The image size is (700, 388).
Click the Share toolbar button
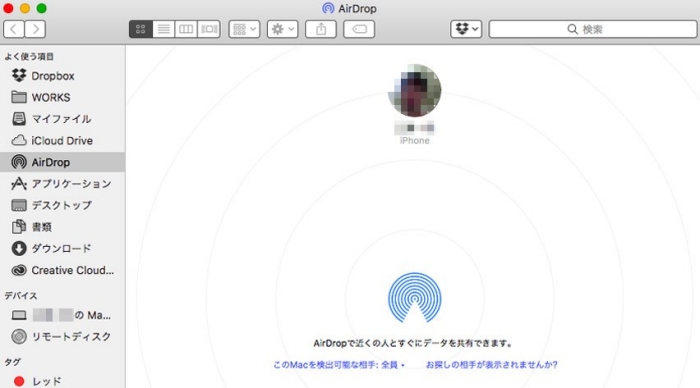pos(321,29)
